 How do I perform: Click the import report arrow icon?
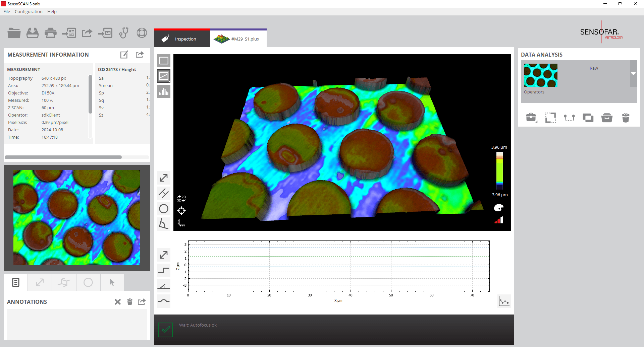tap(69, 33)
